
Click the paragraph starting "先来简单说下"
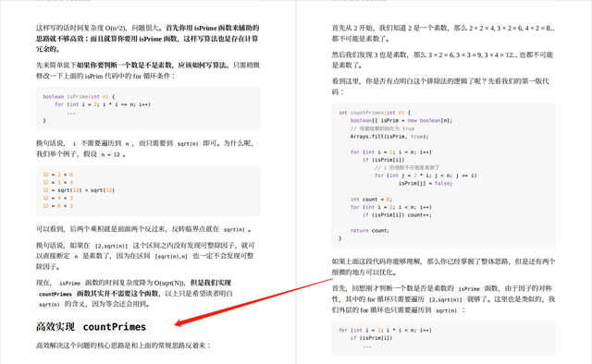pos(148,70)
